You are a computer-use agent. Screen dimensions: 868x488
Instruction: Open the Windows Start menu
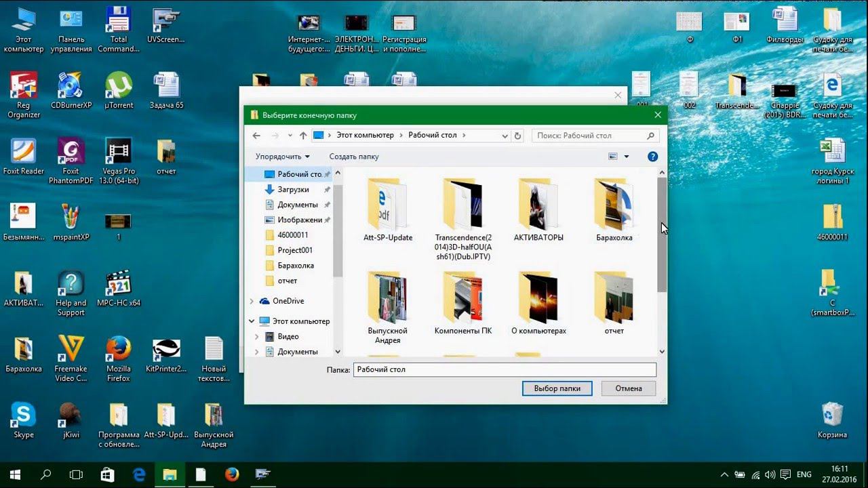[15, 474]
